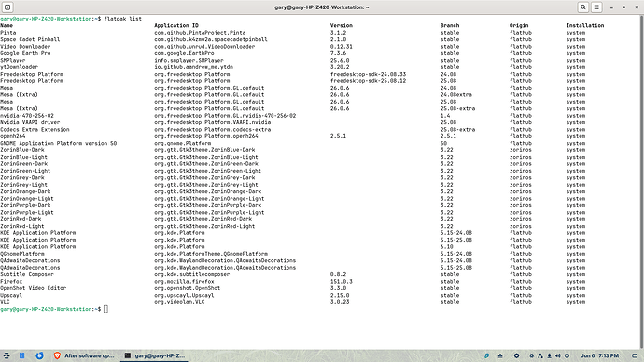
Task: Open the round blue browser taskbar icon
Action: pyautogui.click(x=39, y=355)
